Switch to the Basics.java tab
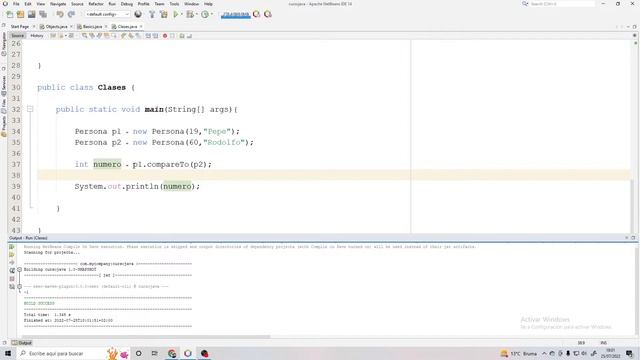This screenshot has height=360, width=640. coord(92,27)
